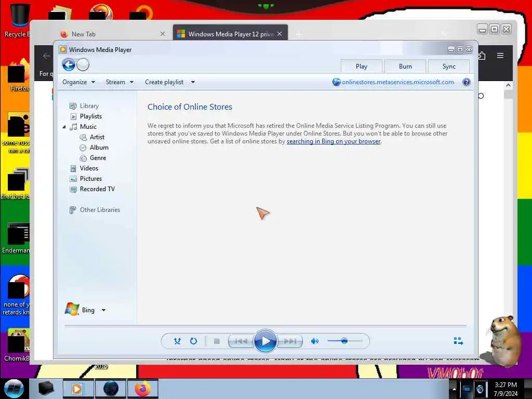Open the Firefox hamburger menu
532x399 pixels.
tap(500, 55)
